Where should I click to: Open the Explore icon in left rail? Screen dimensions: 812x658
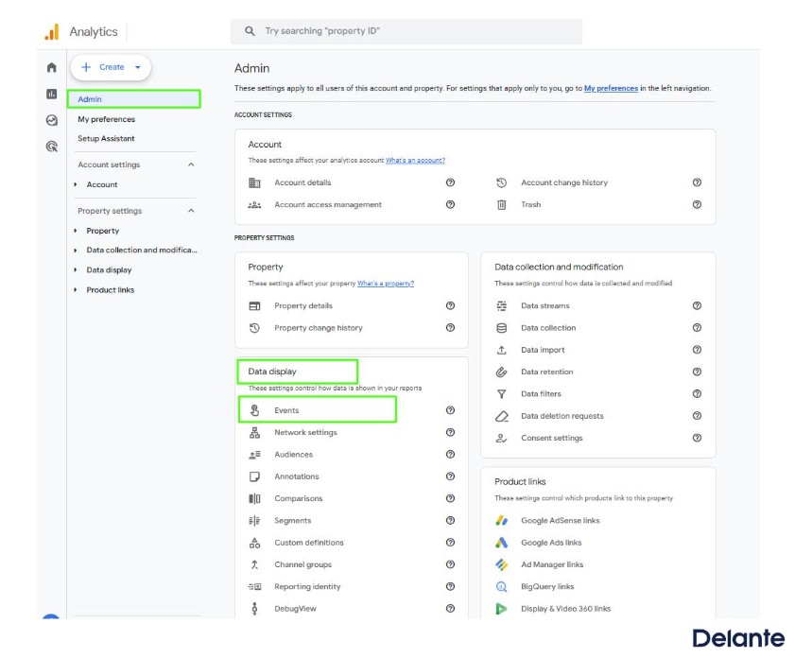[x=51, y=120]
